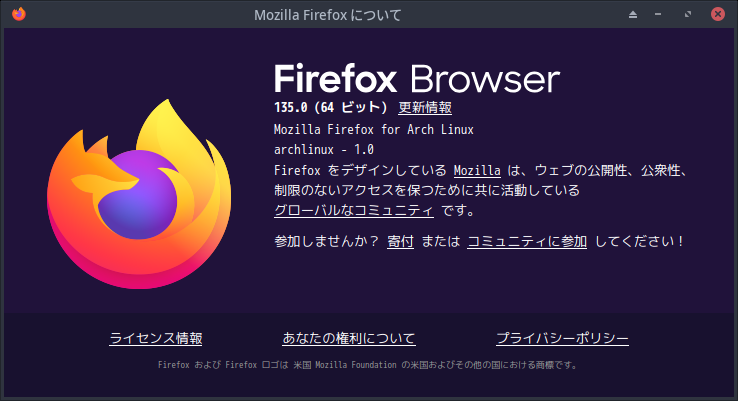
Task: Open the プライバシーポリシー link
Action: (562, 338)
